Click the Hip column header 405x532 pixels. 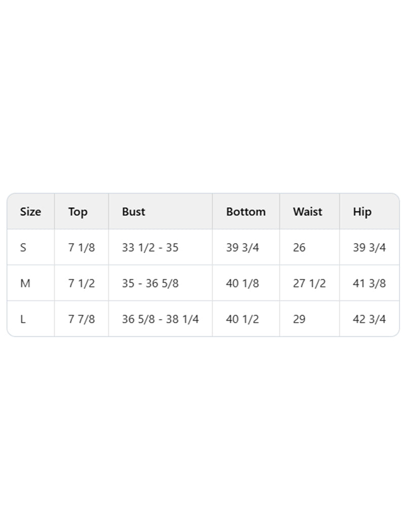coord(362,212)
